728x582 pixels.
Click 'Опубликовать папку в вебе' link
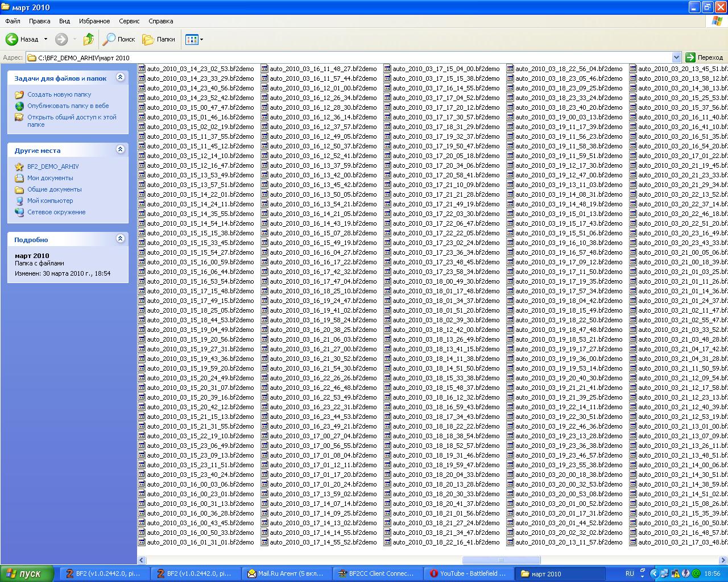tap(68, 106)
